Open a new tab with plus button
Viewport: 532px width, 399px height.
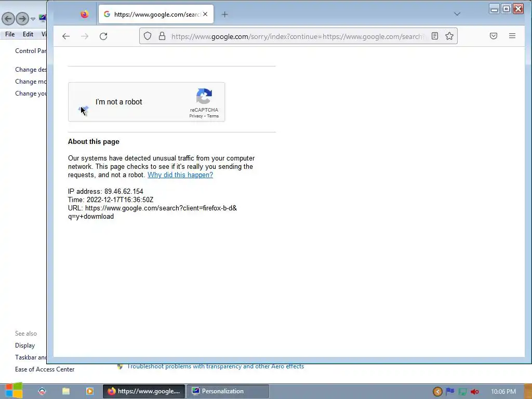tap(224, 14)
